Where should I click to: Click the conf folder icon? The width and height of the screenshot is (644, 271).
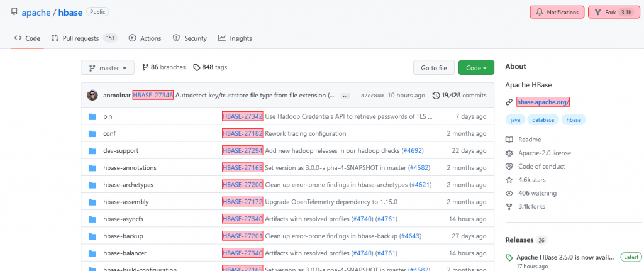[x=92, y=134]
